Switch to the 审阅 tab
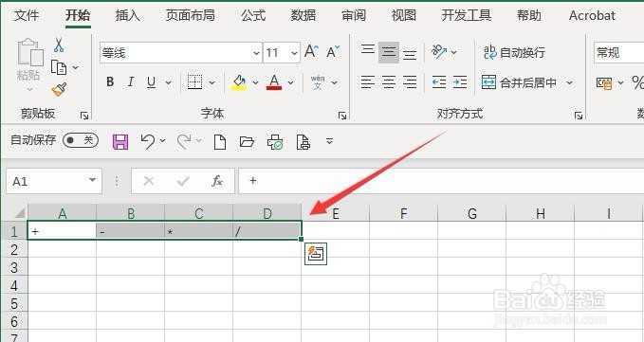Viewport: 644px width, 342px height. (354, 15)
